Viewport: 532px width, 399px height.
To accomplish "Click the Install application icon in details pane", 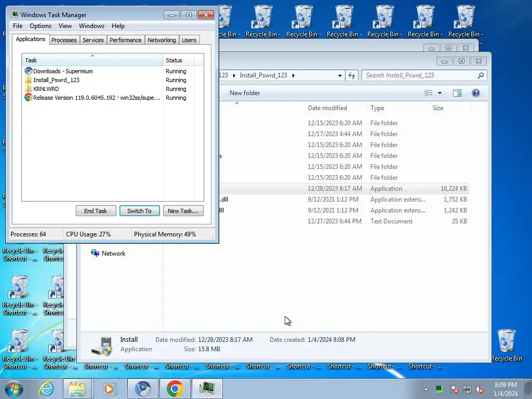I will pyautogui.click(x=101, y=346).
